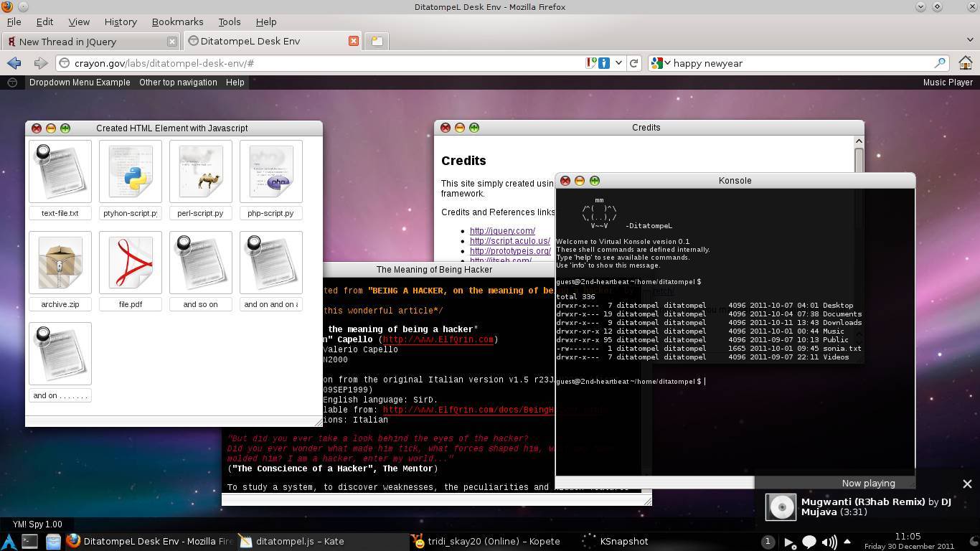Click the virtual desktop 1 pager
This screenshot has width=980, height=551.
pos(768,542)
